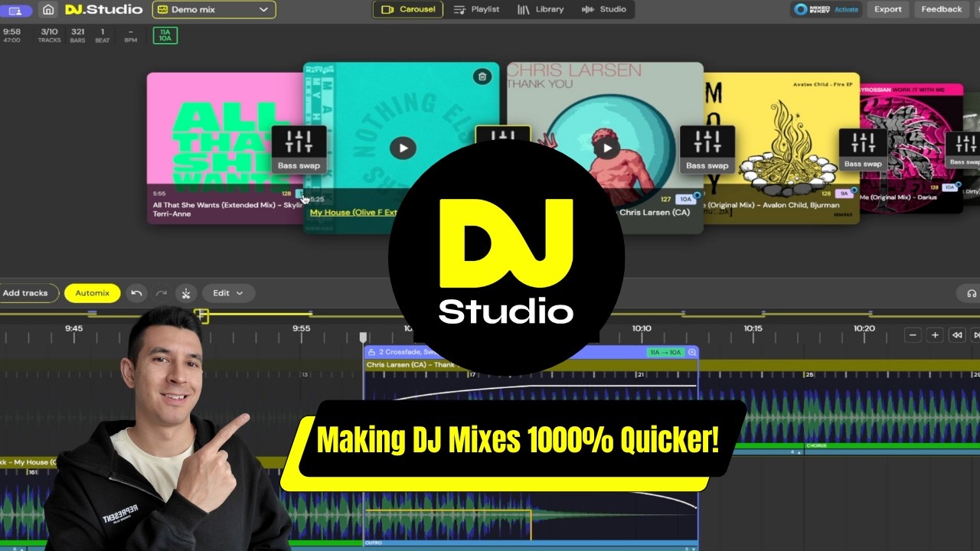Open Bass swap transition after Chris Larsen card
Viewport: 980px width, 551px height.
coord(707,149)
